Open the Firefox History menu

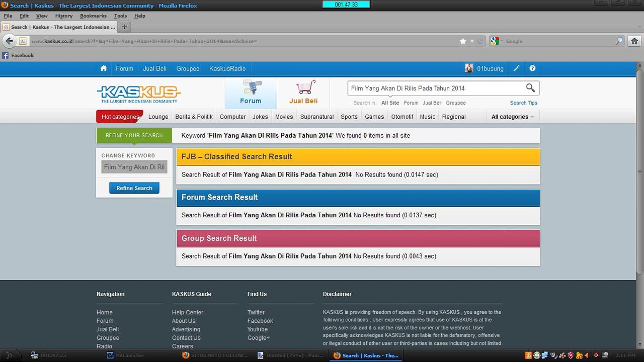coord(64,16)
